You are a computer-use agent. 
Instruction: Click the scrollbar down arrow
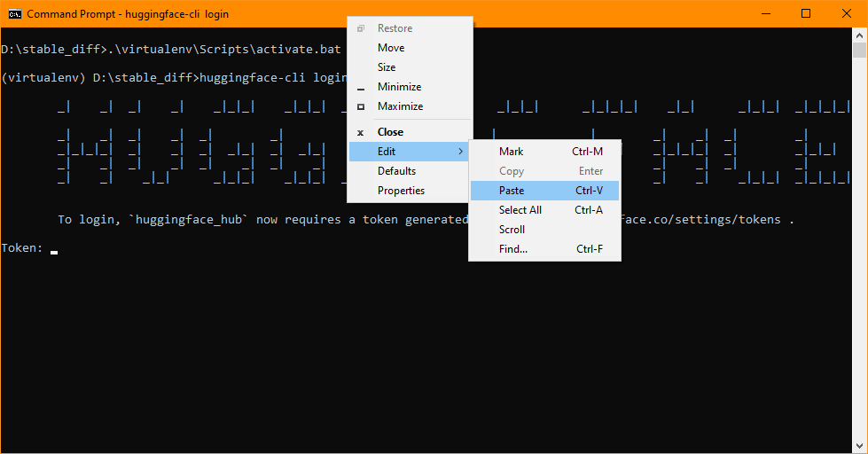point(859,446)
